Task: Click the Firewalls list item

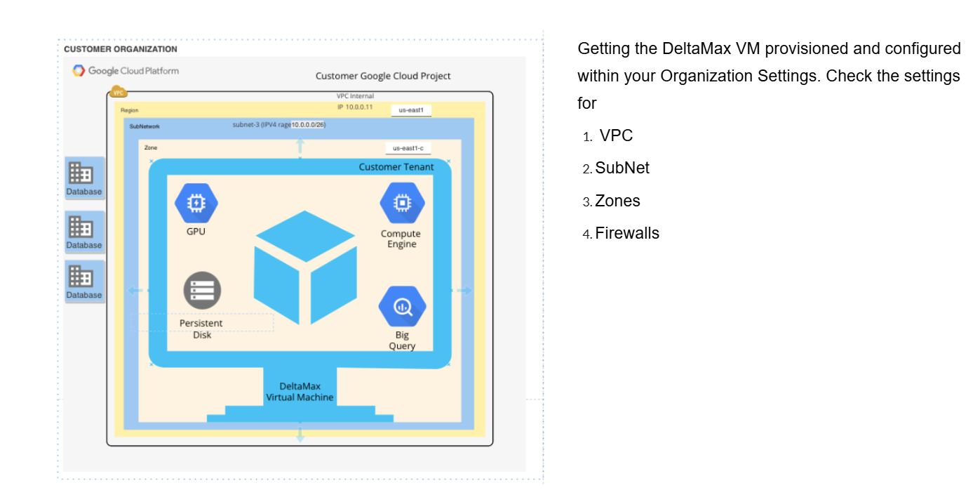Action: (x=627, y=234)
